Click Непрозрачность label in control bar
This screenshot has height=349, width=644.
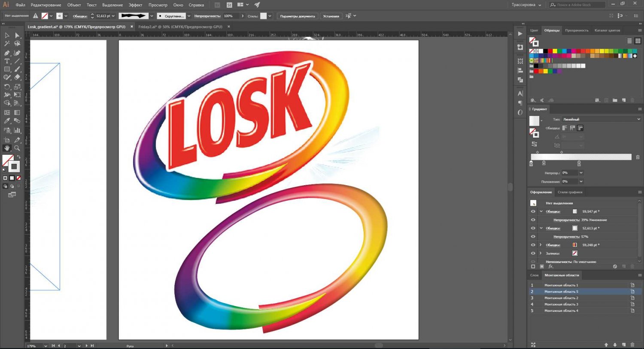click(x=207, y=16)
